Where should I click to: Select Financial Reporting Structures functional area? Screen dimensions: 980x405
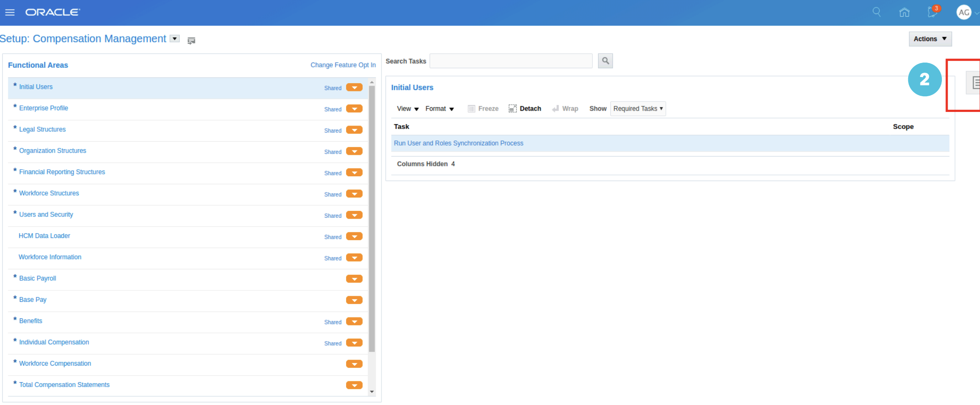coord(62,172)
